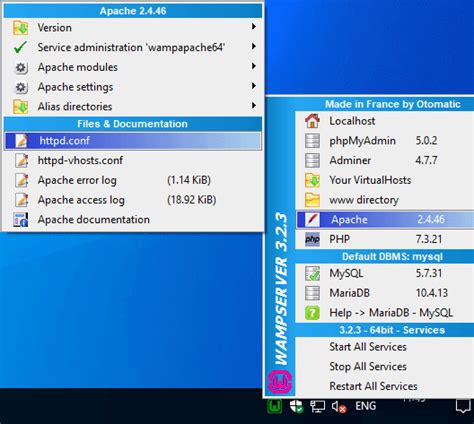Click the Apache documentation icon
Screen dimensions: 474x424
21,220
